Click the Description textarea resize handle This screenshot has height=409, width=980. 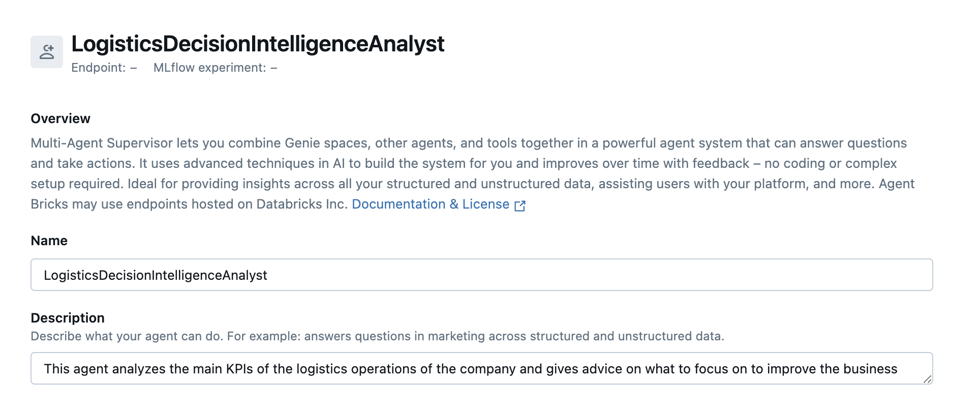click(927, 378)
